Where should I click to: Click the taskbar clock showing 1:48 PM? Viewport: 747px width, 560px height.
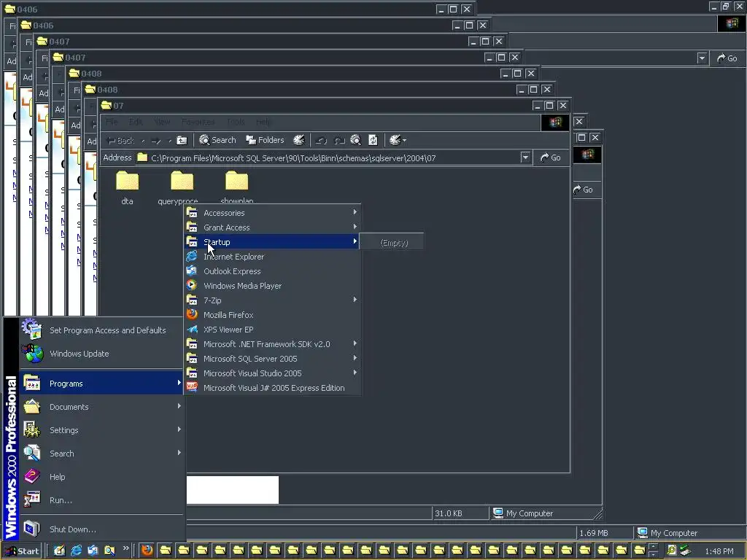[719, 551]
